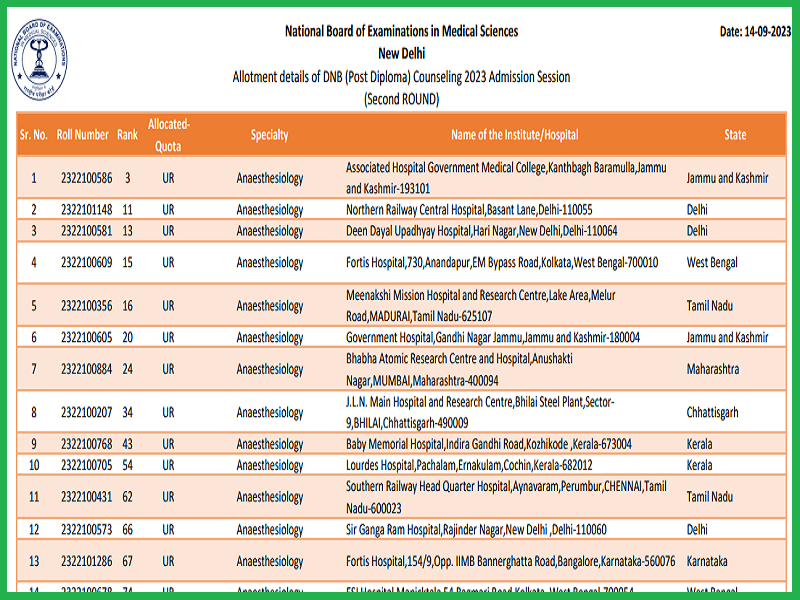This screenshot has height=600, width=800.
Task: Click 'Delhi' state in row 2
Action: click(697, 210)
